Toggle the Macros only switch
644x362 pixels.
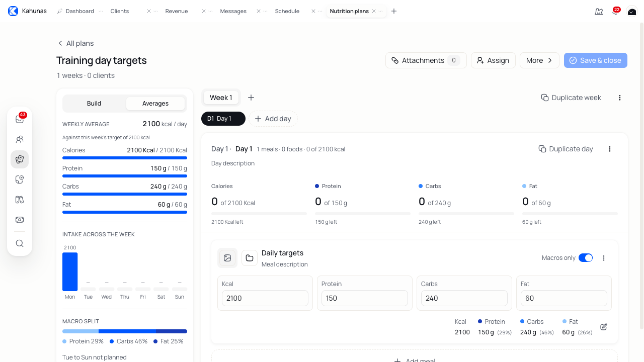click(586, 258)
